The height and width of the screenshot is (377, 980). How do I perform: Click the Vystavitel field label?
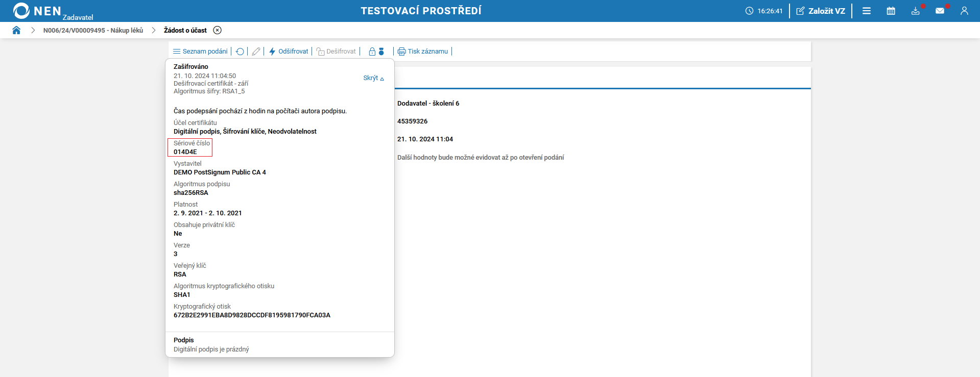[x=187, y=164]
